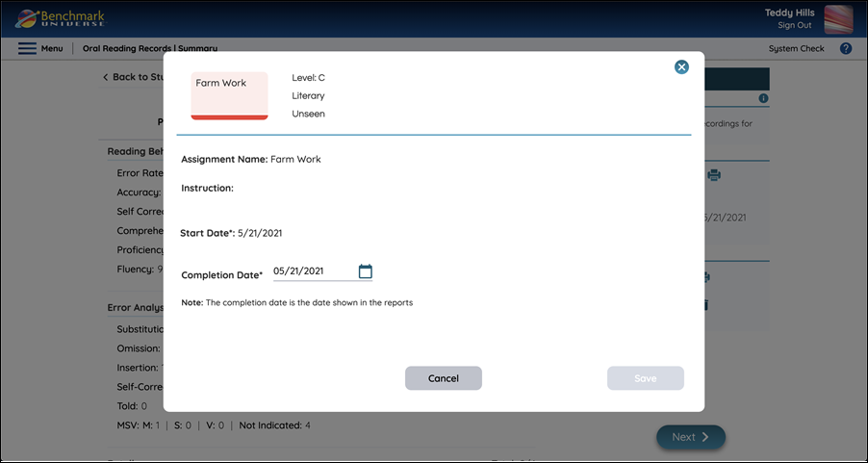The height and width of the screenshot is (463, 868).
Task: Save the completion date changes
Action: click(646, 378)
